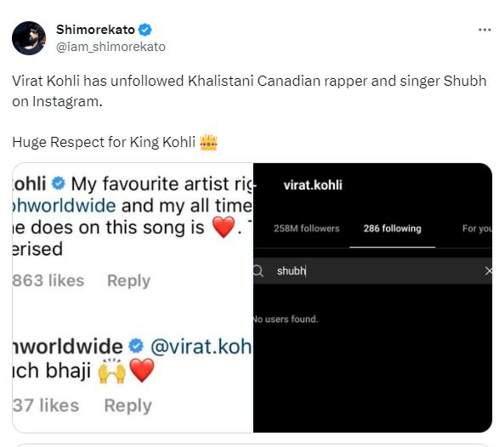Image resolution: width=504 pixels, height=447 pixels.
Task: Select the 258M followers tab
Action: coord(307,229)
